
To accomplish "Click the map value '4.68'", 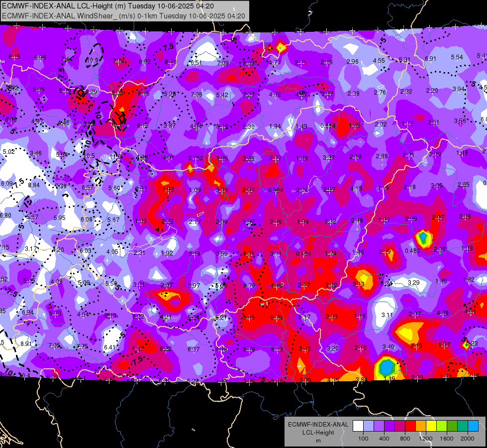I will coord(442,313).
